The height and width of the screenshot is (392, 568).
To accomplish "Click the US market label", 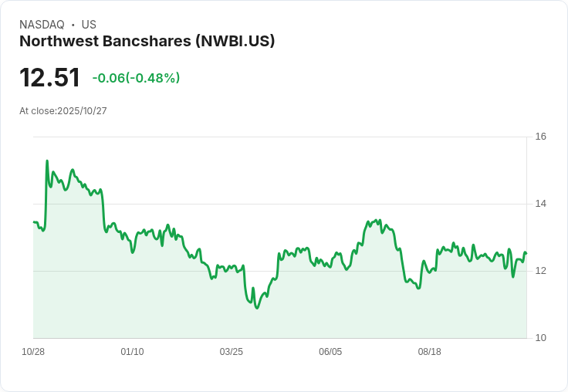I will pyautogui.click(x=89, y=25).
